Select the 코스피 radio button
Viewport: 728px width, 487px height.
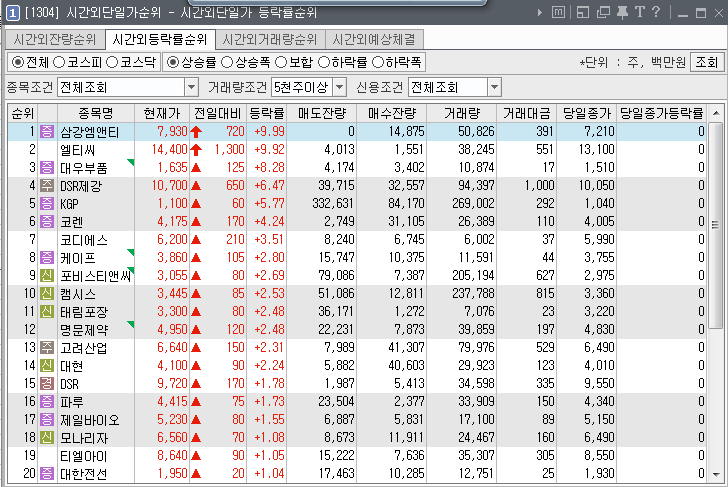point(59,62)
